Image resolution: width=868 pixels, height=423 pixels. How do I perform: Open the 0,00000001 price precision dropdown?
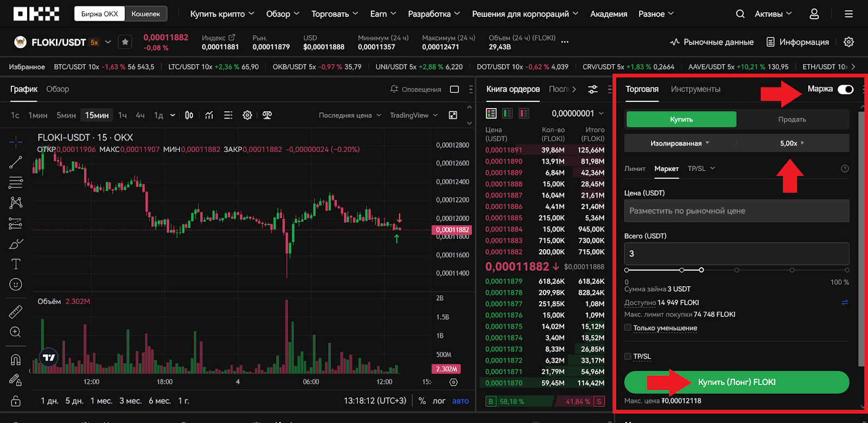coord(578,113)
